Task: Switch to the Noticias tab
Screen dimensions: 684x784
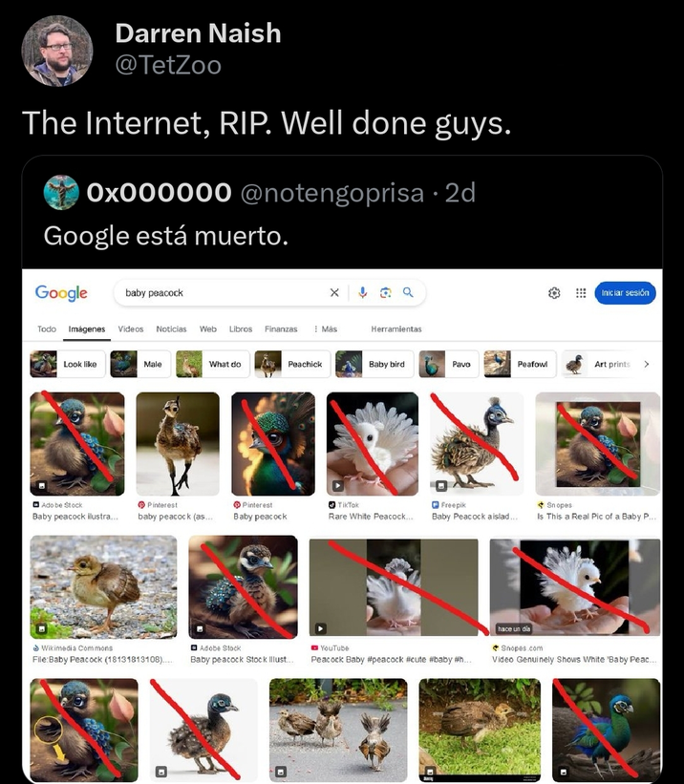Action: (171, 328)
